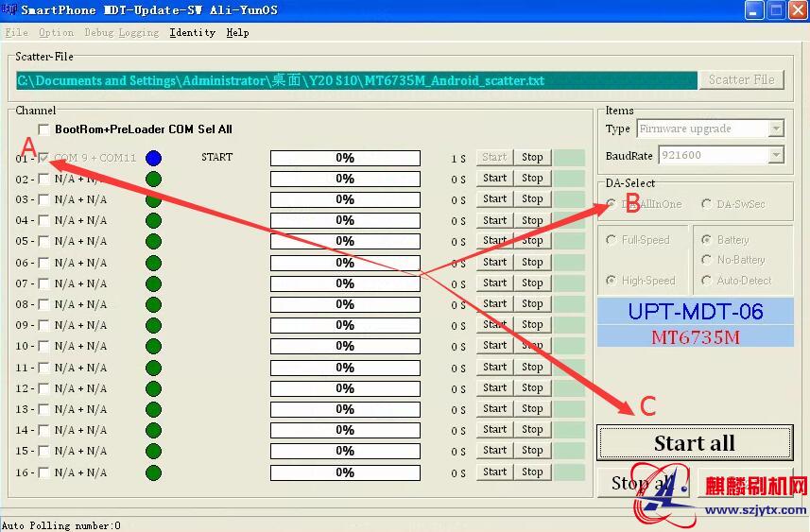Click Stop for channel 04
This screenshot has width=810, height=532.
(532, 220)
